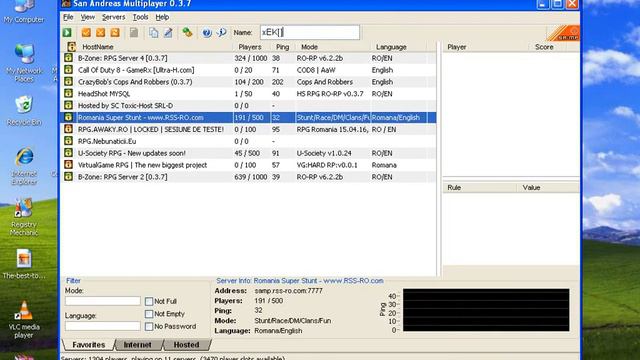Click the Copy Server Info icon
640x360 pixels.
point(153,33)
